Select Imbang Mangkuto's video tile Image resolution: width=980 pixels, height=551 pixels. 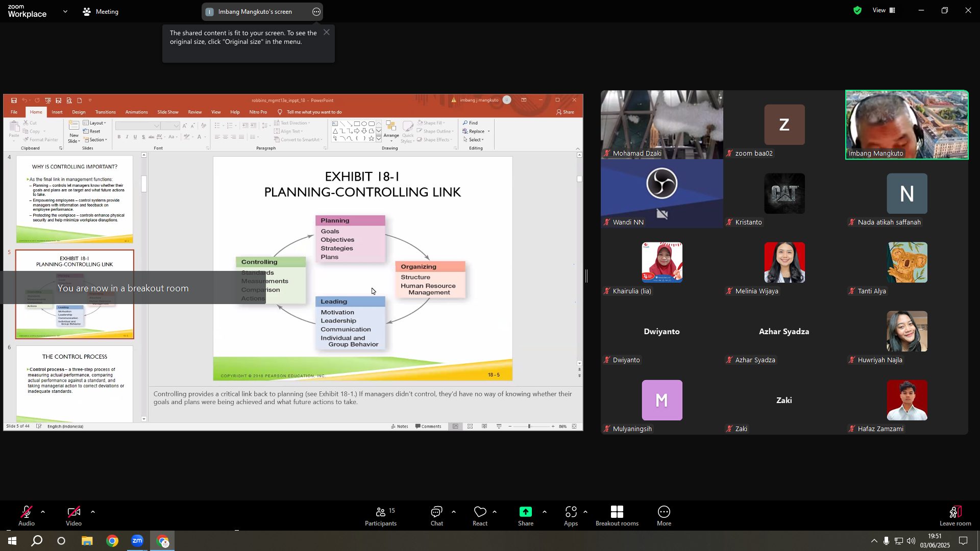(906, 125)
